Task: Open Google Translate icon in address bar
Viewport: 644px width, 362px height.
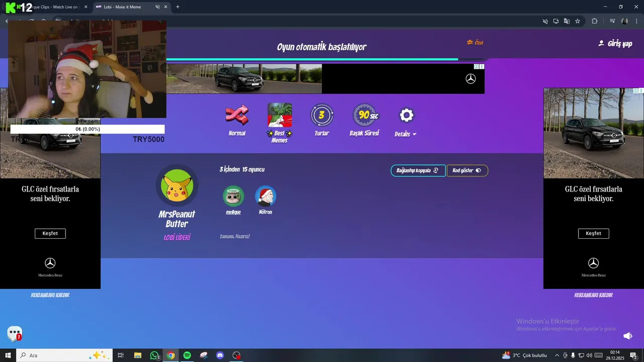Action: coord(567,21)
